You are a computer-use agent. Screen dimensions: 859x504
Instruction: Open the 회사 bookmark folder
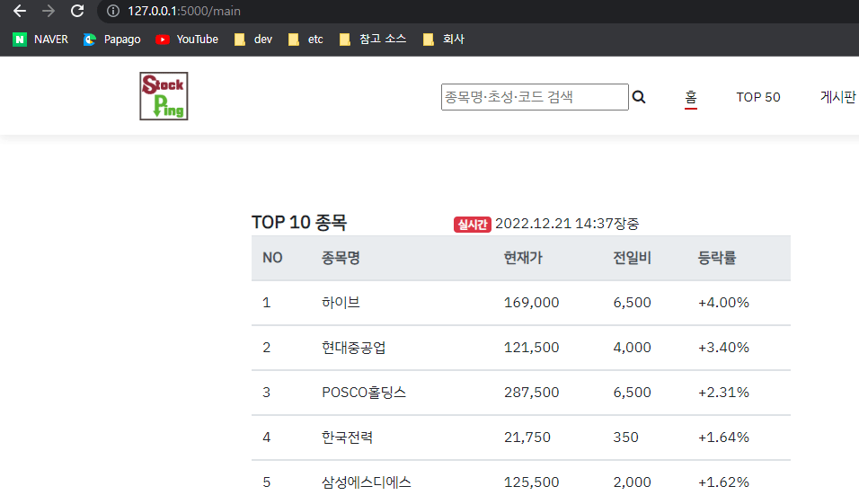pos(444,40)
